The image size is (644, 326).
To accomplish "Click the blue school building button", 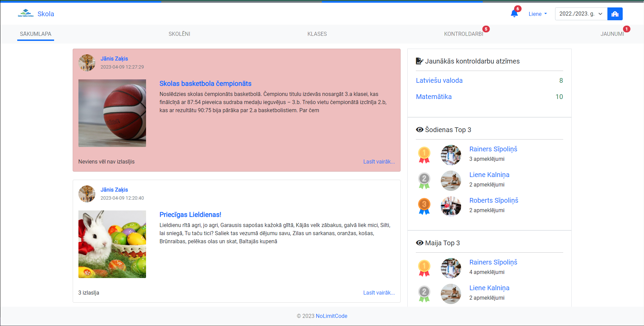I will [x=615, y=14].
